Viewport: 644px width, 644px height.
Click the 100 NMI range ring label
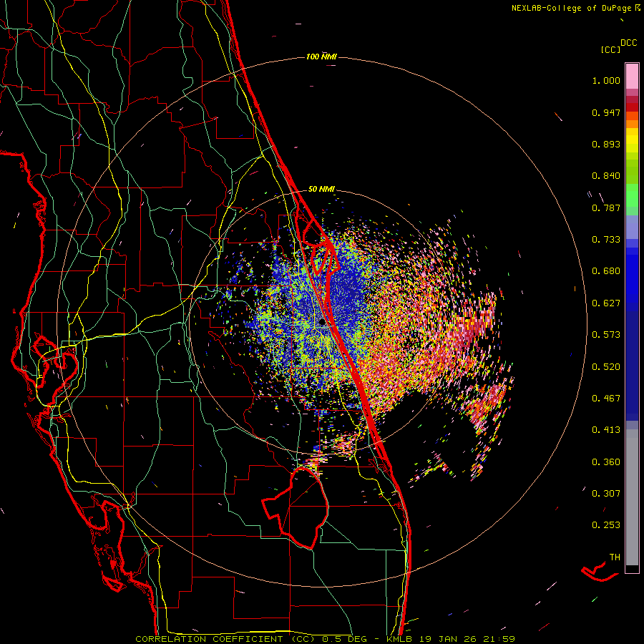point(321,57)
